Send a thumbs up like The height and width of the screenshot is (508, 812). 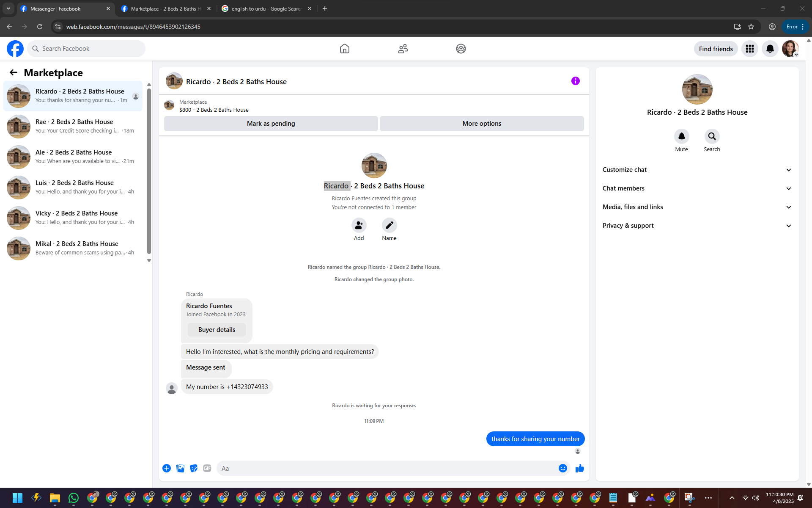[579, 468]
